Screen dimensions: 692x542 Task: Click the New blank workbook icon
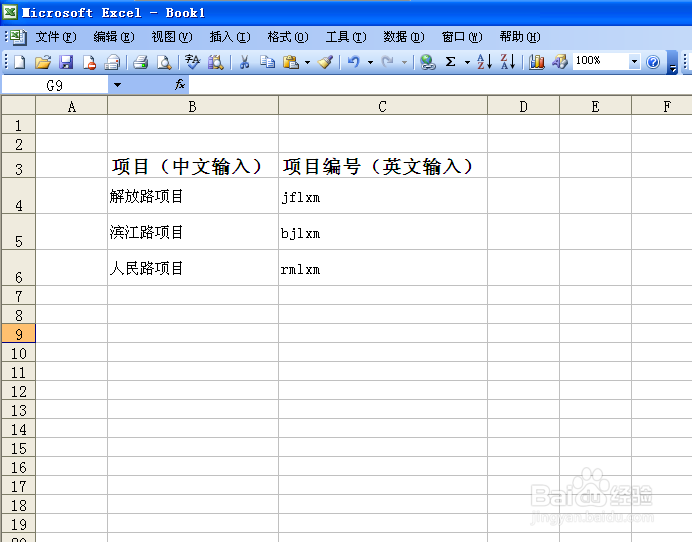(x=19, y=62)
